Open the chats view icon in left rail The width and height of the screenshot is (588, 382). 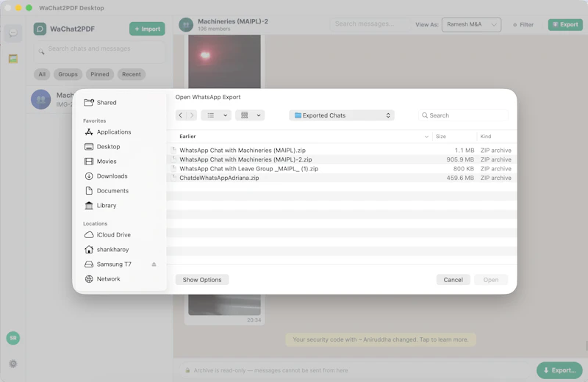[x=13, y=33]
